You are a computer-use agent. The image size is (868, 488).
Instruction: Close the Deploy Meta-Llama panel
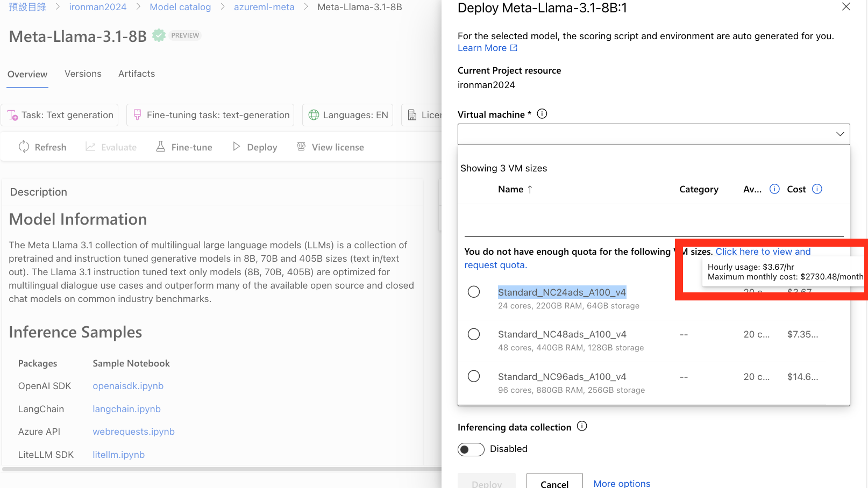point(846,6)
